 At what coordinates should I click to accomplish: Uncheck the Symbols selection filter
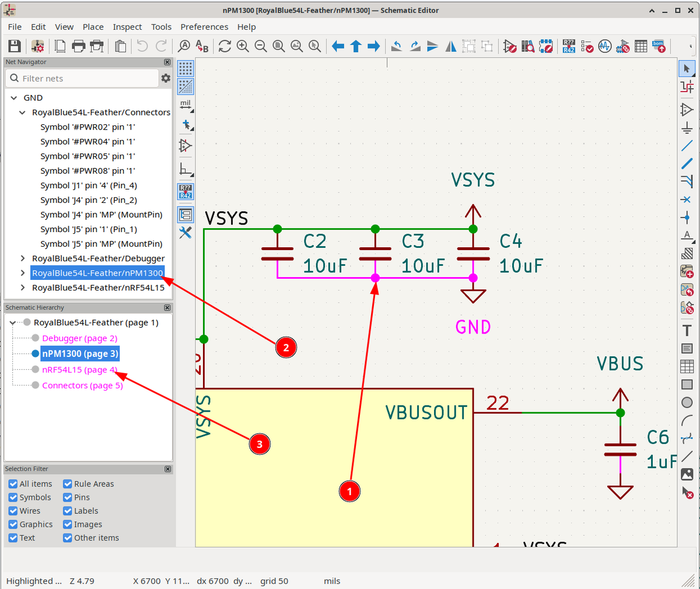tap(13, 497)
